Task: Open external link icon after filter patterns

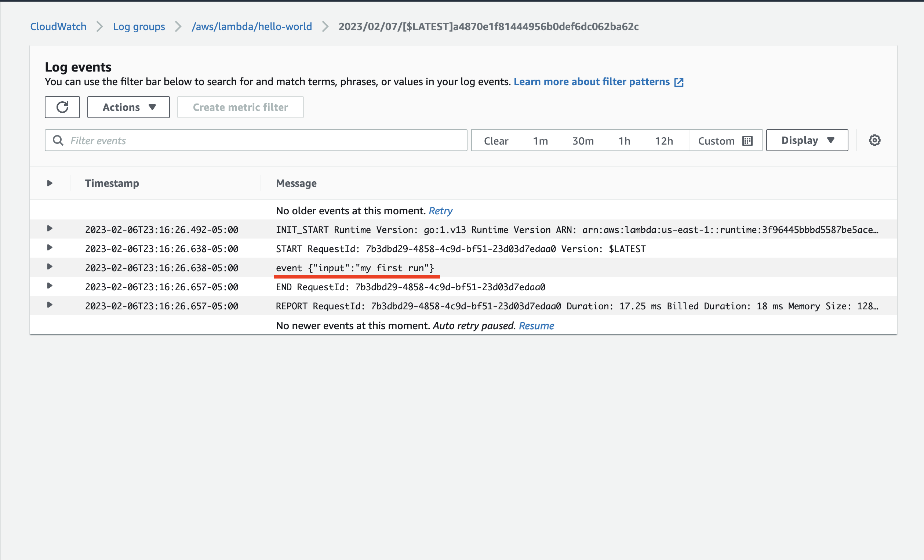Action: pos(679,82)
